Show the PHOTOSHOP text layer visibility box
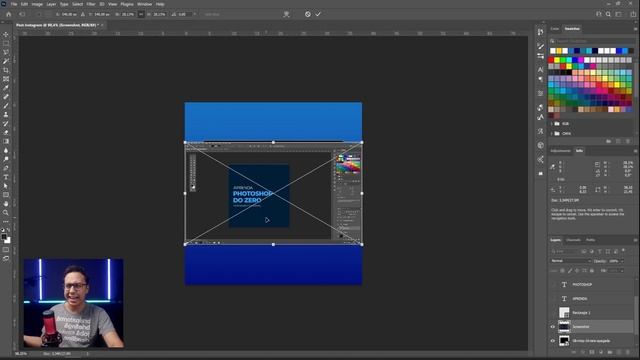The image size is (640, 360). tap(553, 284)
